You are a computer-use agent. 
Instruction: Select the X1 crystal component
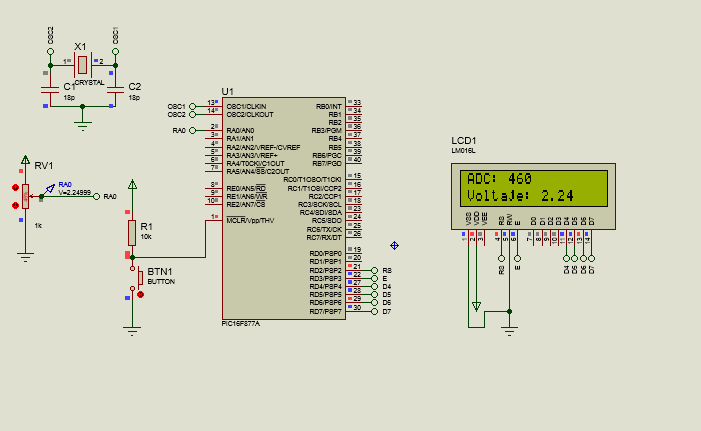pyautogui.click(x=82, y=65)
